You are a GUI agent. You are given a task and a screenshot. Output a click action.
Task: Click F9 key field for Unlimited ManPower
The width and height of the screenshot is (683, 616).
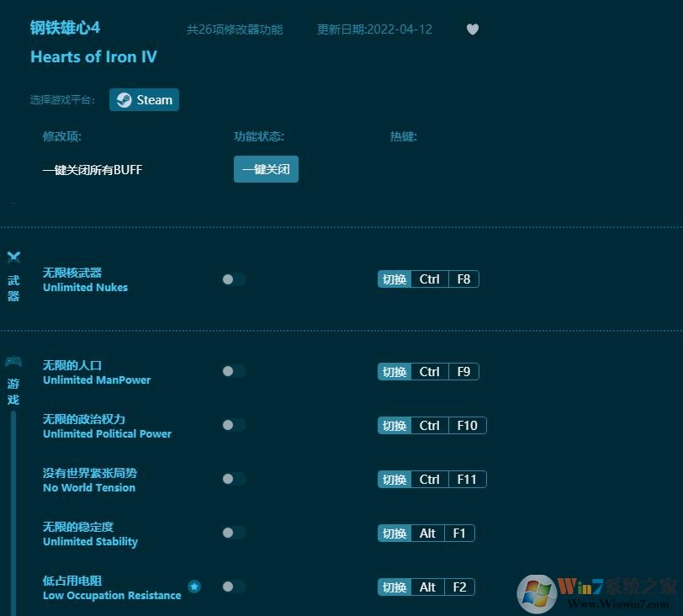pos(464,372)
